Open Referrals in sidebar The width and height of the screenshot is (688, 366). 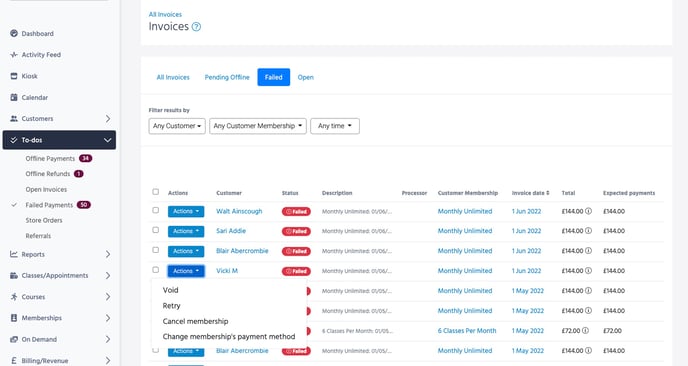pyautogui.click(x=38, y=236)
